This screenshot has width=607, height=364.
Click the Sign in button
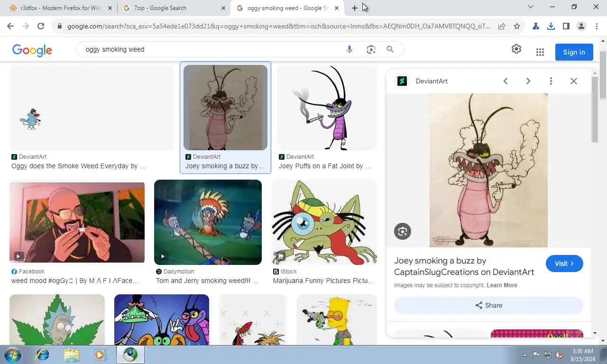click(x=574, y=52)
